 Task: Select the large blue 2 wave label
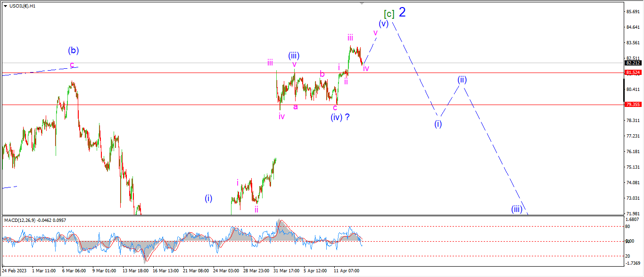402,12
